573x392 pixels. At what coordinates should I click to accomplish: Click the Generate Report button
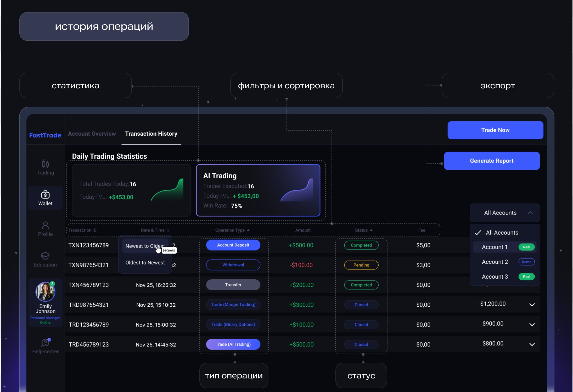(492, 161)
